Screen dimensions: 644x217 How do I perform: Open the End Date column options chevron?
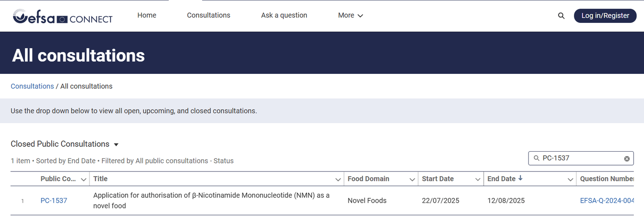click(x=570, y=179)
